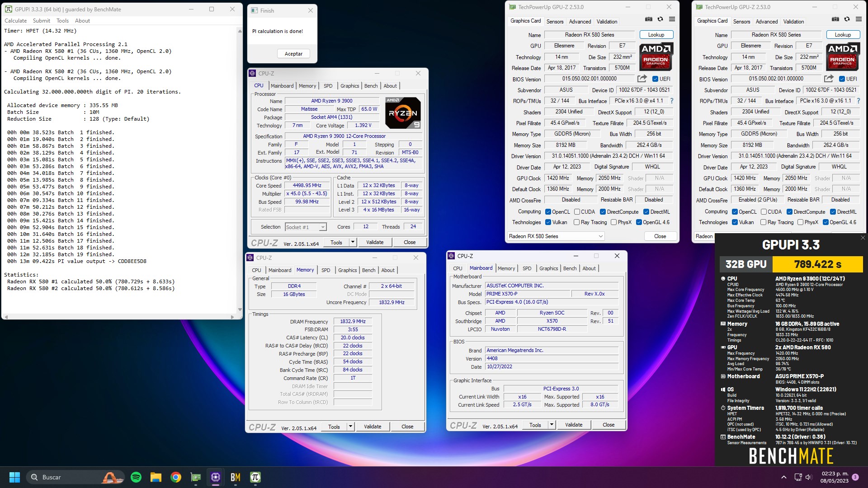Switch to CPU-Z via its taskbar icon

(216, 477)
